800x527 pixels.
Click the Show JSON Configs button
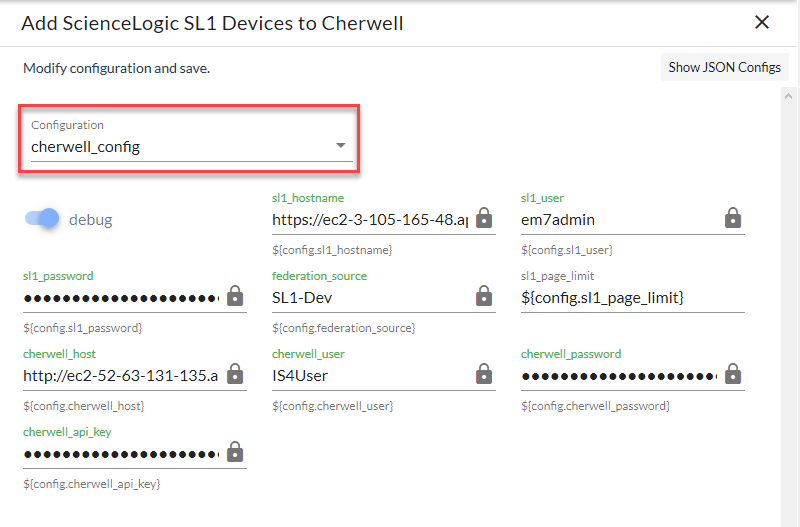[725, 68]
